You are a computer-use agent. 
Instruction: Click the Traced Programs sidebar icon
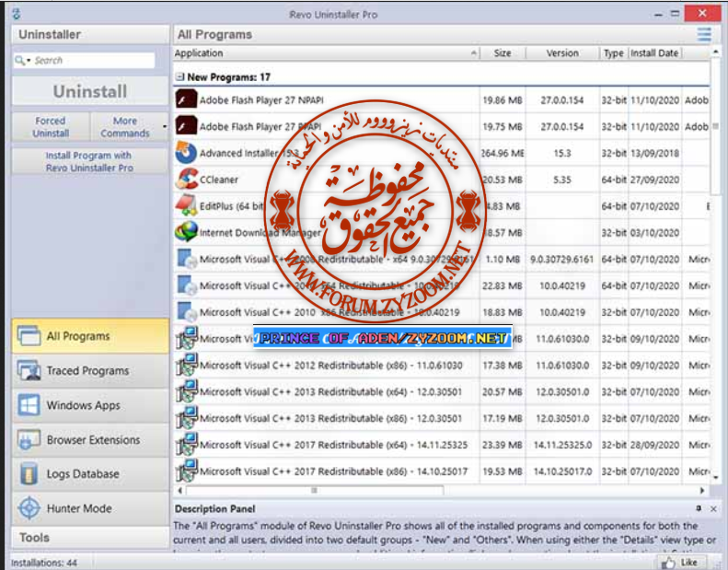tap(29, 370)
